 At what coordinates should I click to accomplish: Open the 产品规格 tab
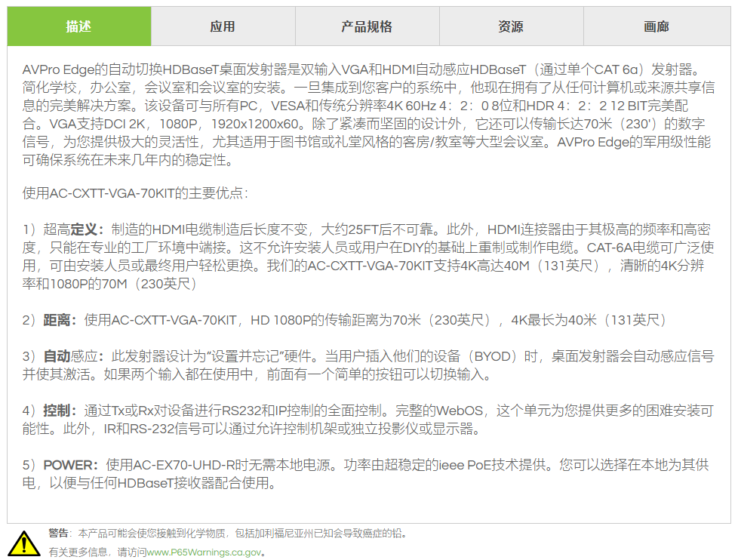point(367,26)
